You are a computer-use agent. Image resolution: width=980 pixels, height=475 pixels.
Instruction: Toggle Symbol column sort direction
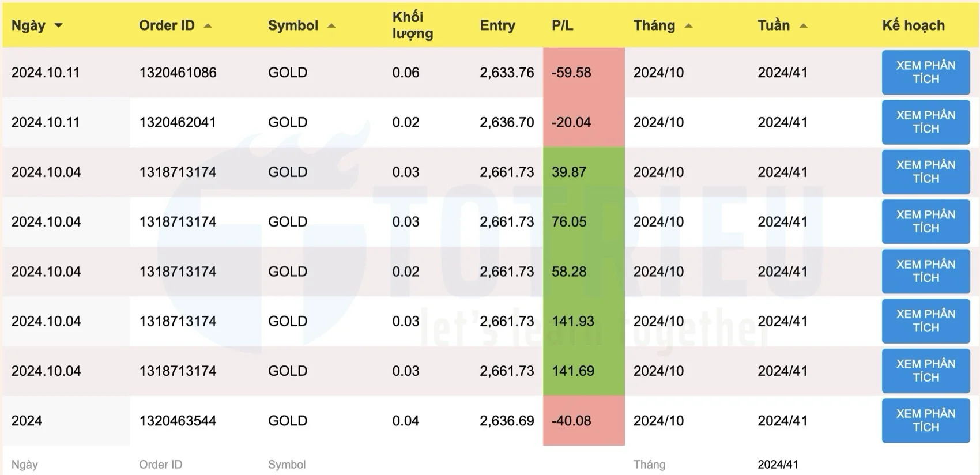coord(331,25)
